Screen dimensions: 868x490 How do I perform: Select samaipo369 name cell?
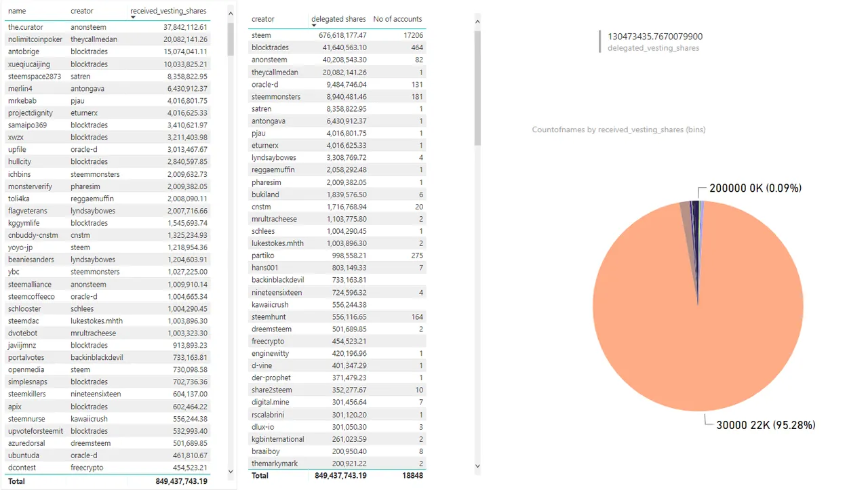(x=27, y=125)
